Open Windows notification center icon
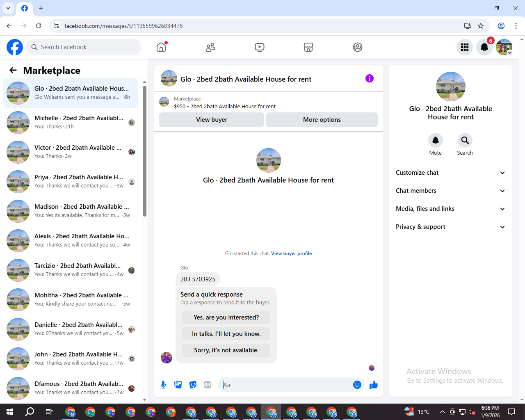 [511, 412]
